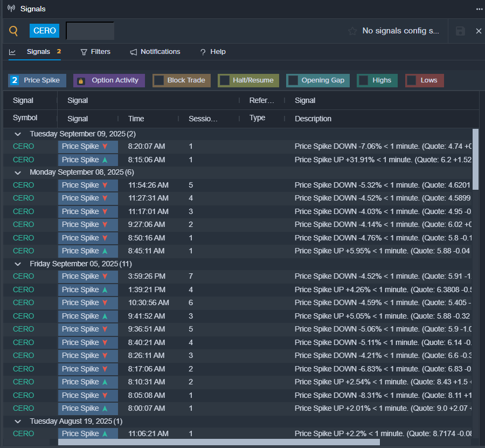Collapse the Monday September 08, 2025 group
This screenshot has width=485, height=448.
(18, 173)
